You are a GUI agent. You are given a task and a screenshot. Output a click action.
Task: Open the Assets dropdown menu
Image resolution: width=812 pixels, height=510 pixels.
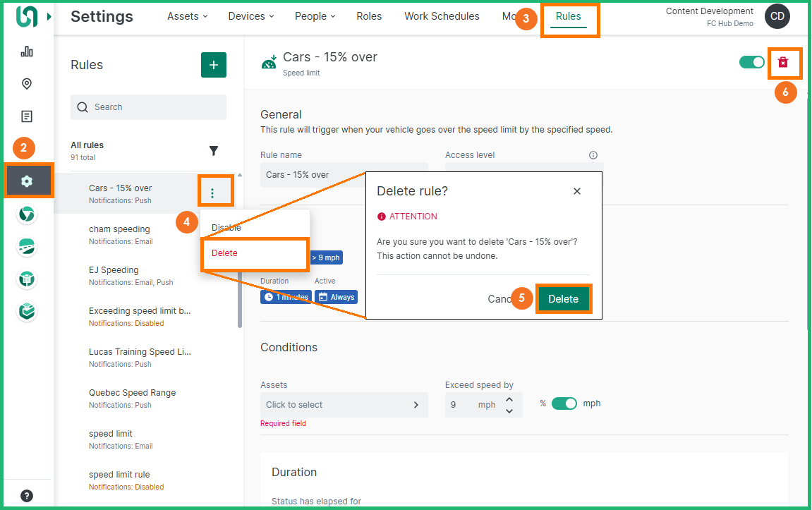[187, 16]
